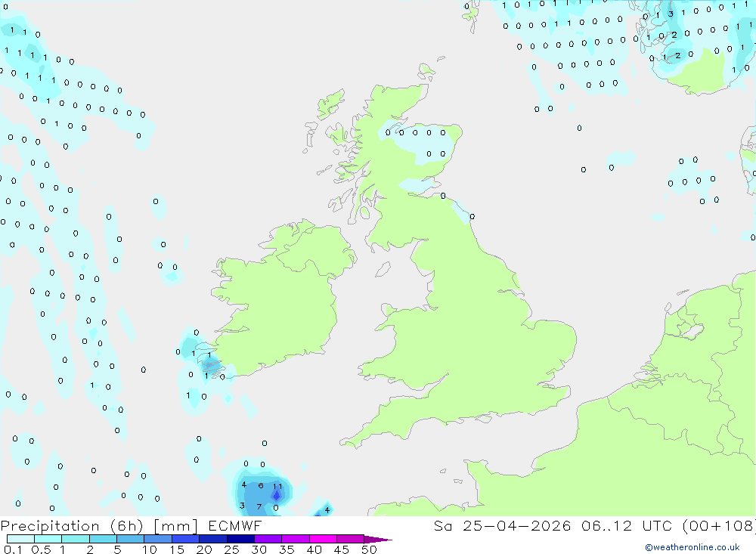The width and height of the screenshot is (756, 554).
Task: Click the above-50 mm legend arrow tip
Action: point(378,539)
